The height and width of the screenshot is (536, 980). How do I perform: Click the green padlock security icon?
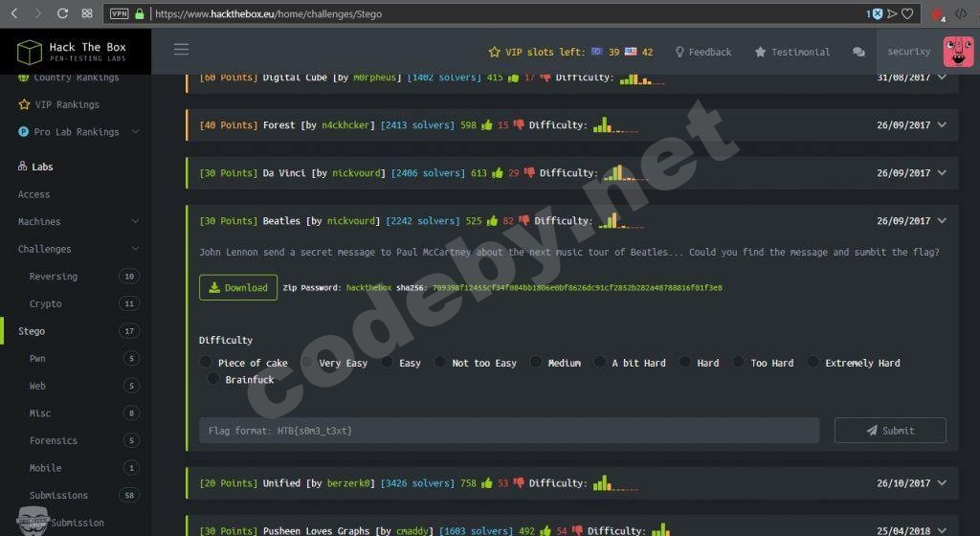pos(140,13)
